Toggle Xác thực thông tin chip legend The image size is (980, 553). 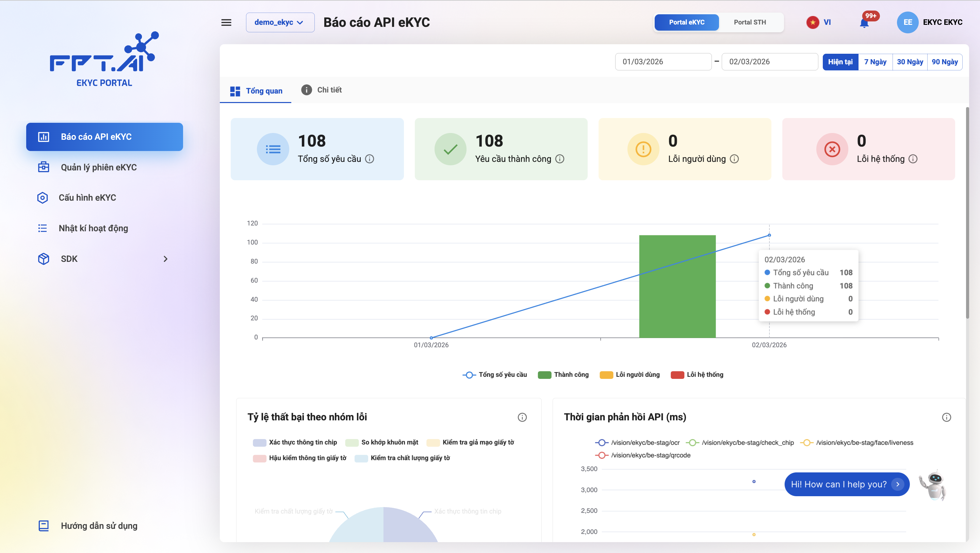(295, 443)
